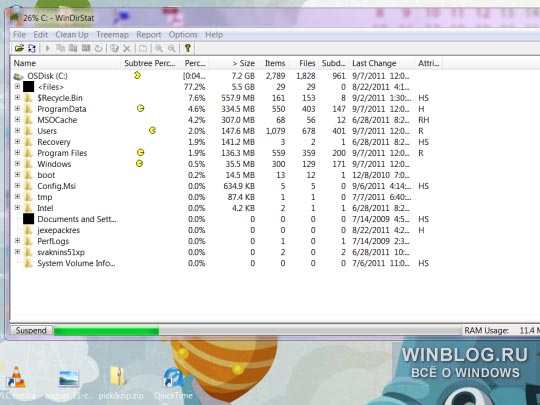Click the pacman icon in ProgramData row
The height and width of the screenshot is (405, 540).
tap(140, 108)
